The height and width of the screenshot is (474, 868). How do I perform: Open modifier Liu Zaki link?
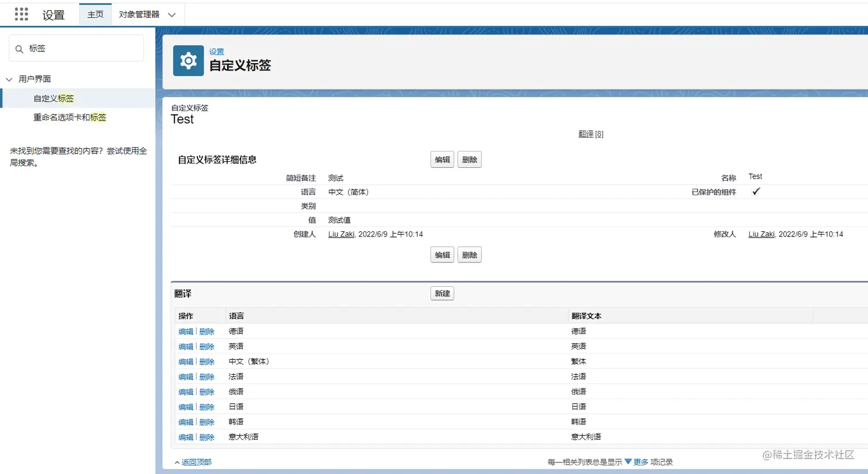(x=761, y=234)
